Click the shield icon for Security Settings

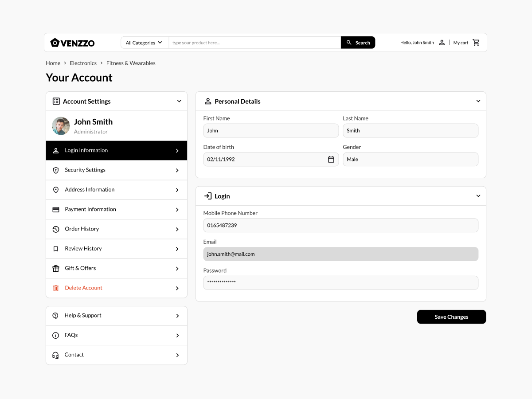point(56,170)
